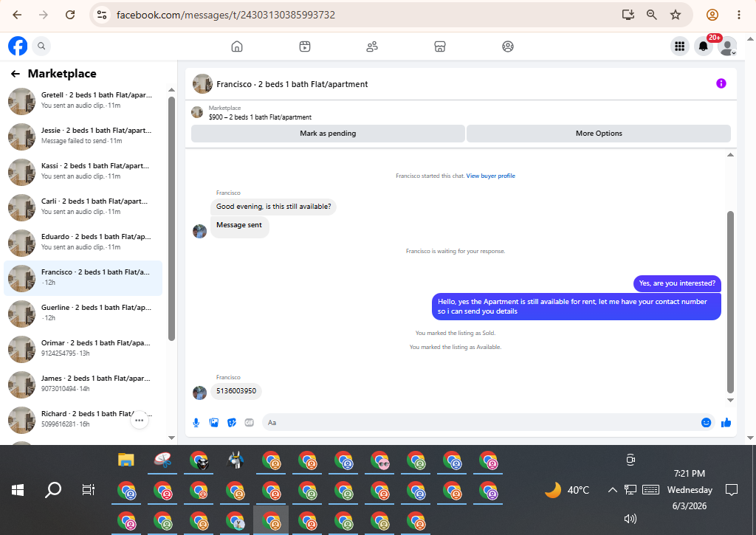The width and height of the screenshot is (756, 535).
Task: Click the install app icon in address bar
Action: (x=628, y=15)
